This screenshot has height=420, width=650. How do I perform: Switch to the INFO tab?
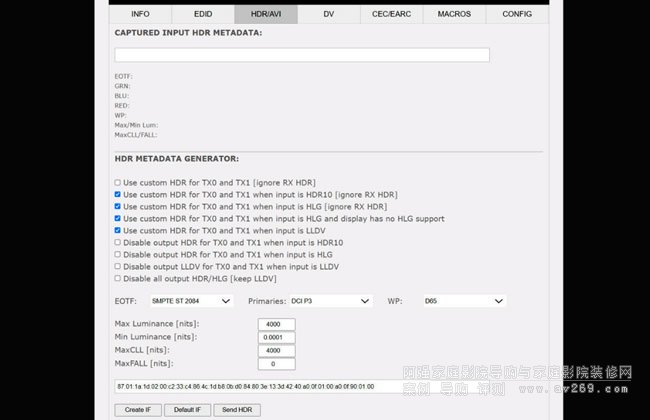pos(140,15)
